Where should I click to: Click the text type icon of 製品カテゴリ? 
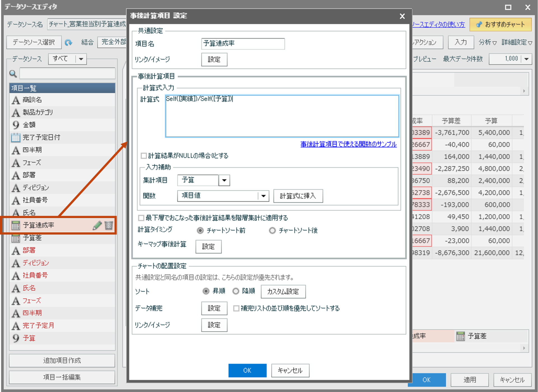click(16, 113)
